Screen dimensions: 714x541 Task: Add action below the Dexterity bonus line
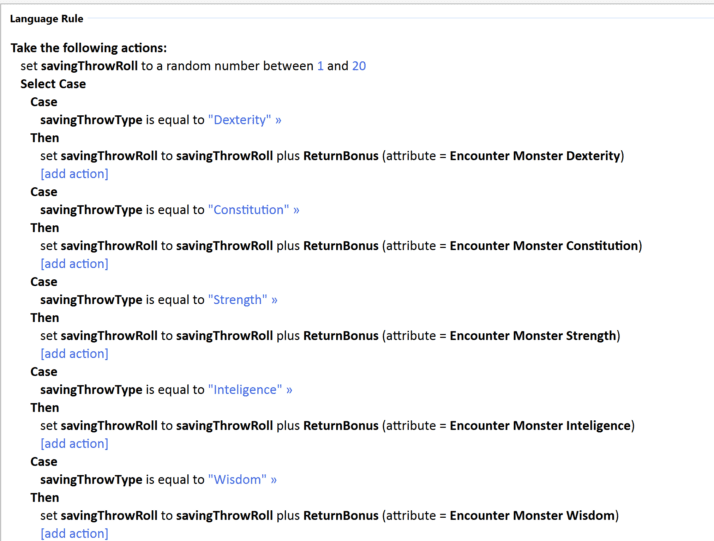(x=74, y=174)
